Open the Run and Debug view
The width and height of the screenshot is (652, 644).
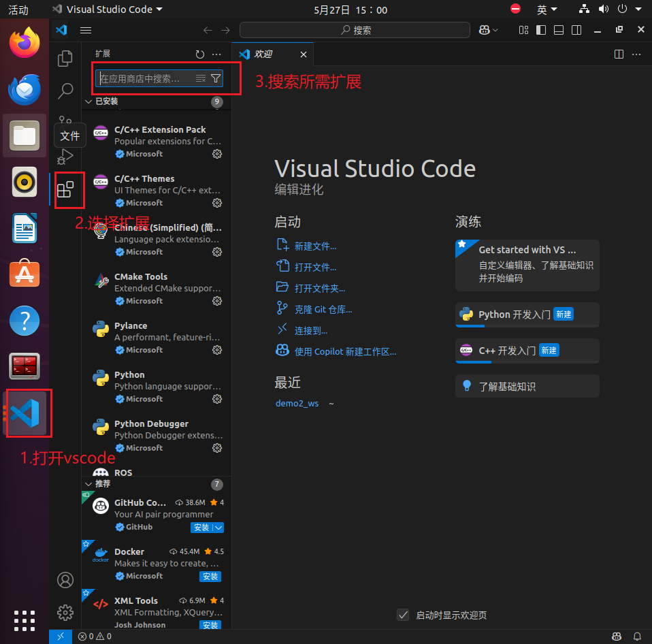(x=65, y=157)
